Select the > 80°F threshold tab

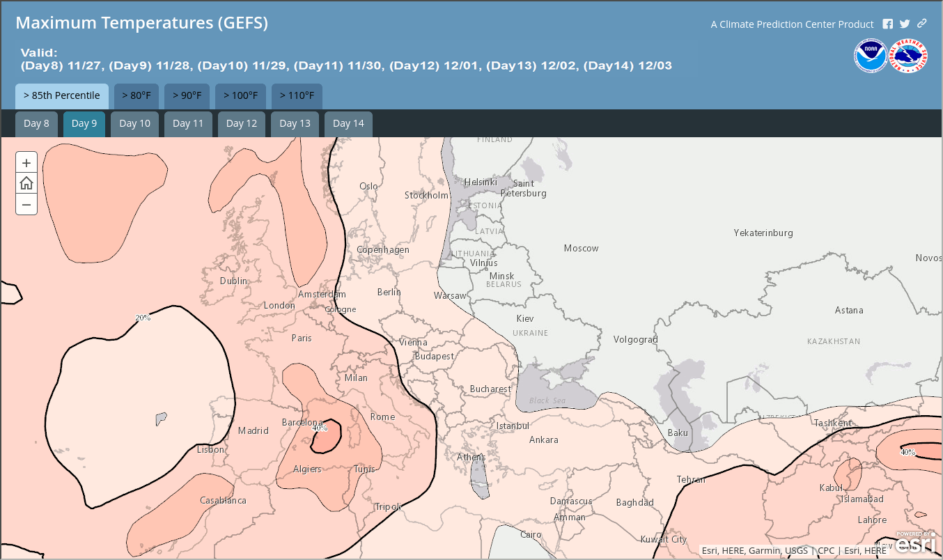[x=137, y=95]
